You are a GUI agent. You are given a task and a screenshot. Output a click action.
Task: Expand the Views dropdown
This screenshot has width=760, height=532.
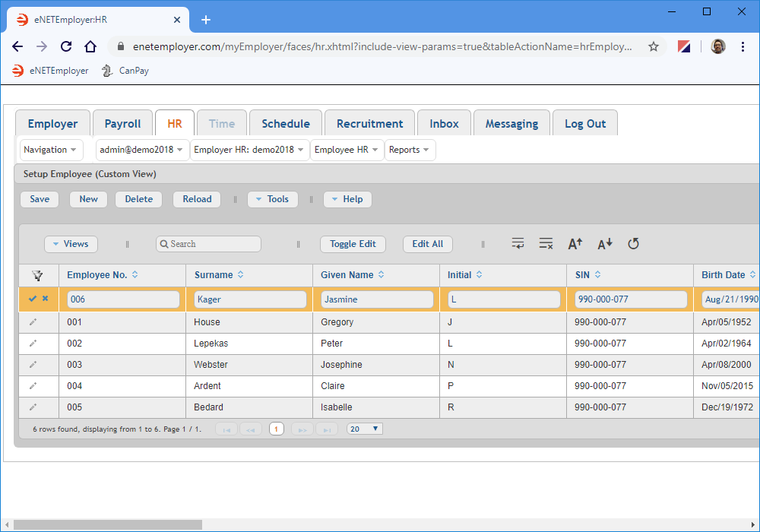[71, 244]
